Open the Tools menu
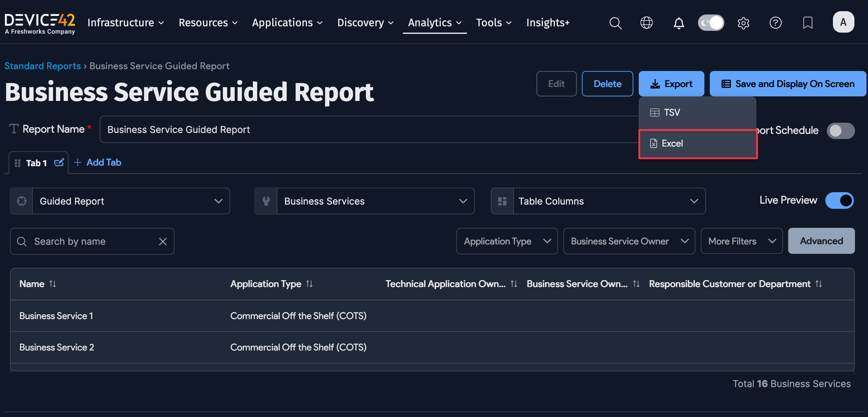Screen dimensions: 868x417 point(494,23)
